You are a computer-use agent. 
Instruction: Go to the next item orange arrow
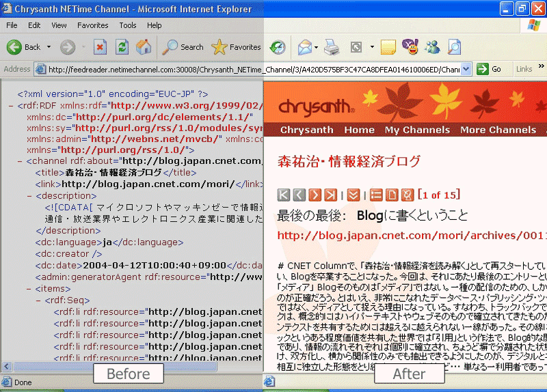[x=315, y=195]
